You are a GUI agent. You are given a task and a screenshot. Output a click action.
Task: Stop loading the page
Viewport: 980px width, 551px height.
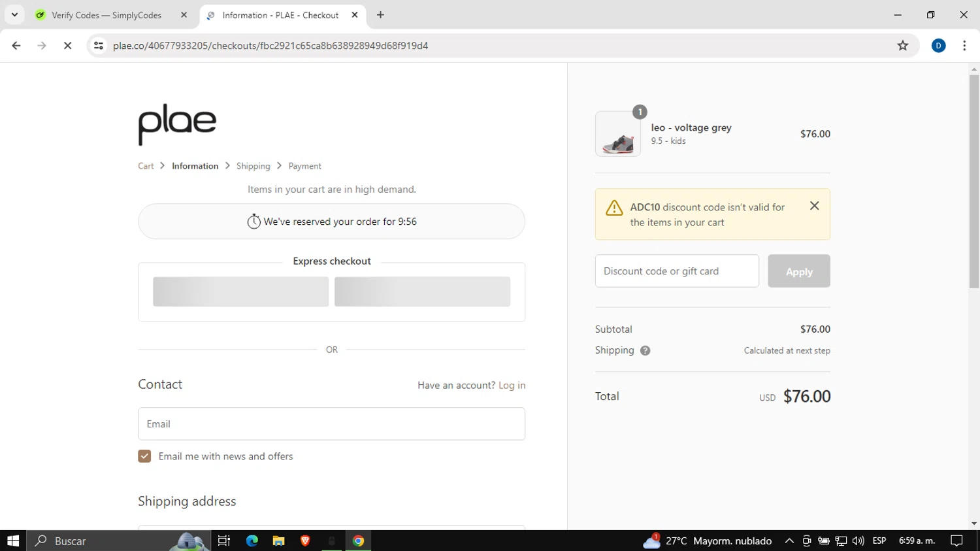pyautogui.click(x=67, y=46)
